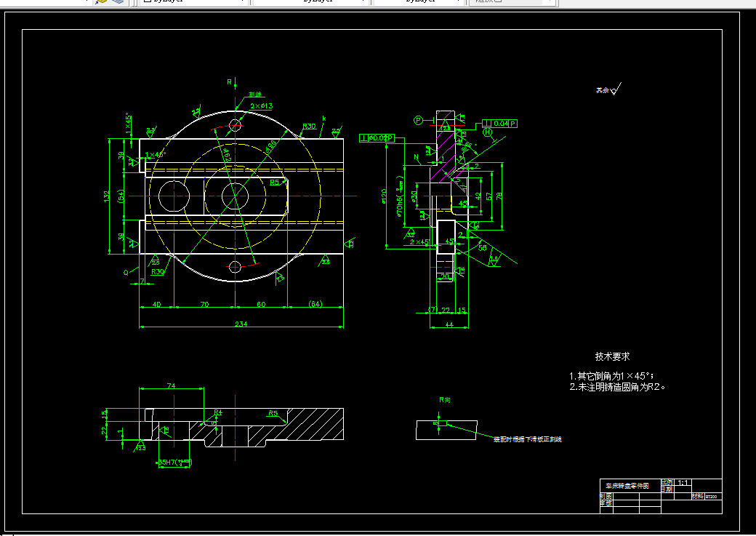Select the 132 height dimension text

107,196
